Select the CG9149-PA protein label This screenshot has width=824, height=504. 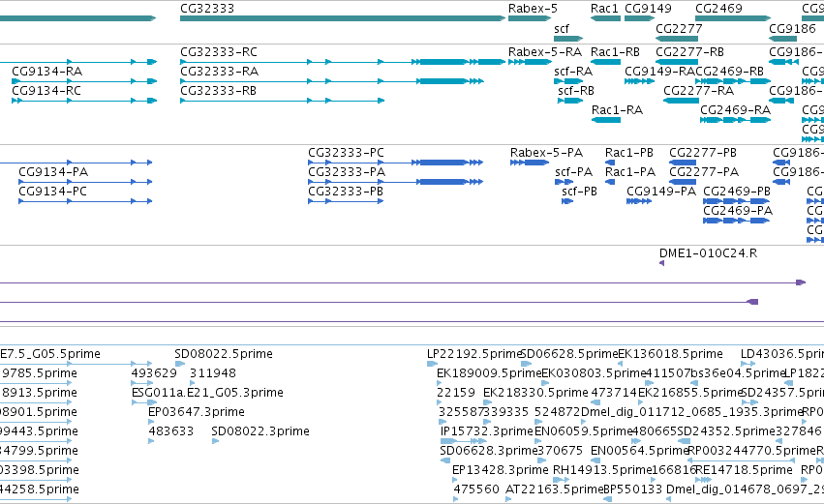[x=661, y=192]
